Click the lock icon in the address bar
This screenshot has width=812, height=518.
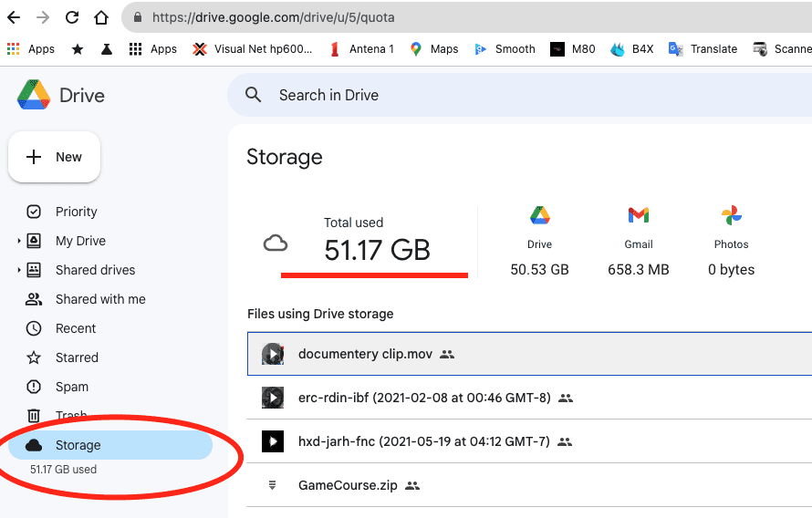[x=138, y=17]
